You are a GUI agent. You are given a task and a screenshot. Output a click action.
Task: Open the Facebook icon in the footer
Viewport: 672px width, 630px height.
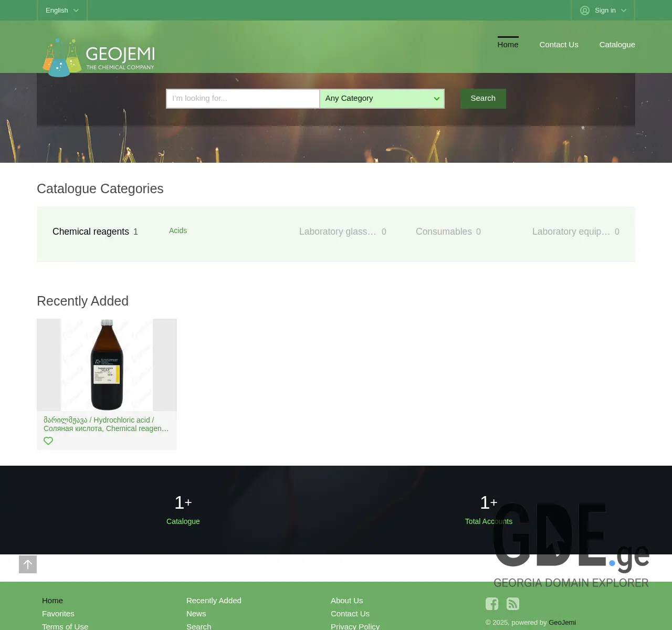492,604
